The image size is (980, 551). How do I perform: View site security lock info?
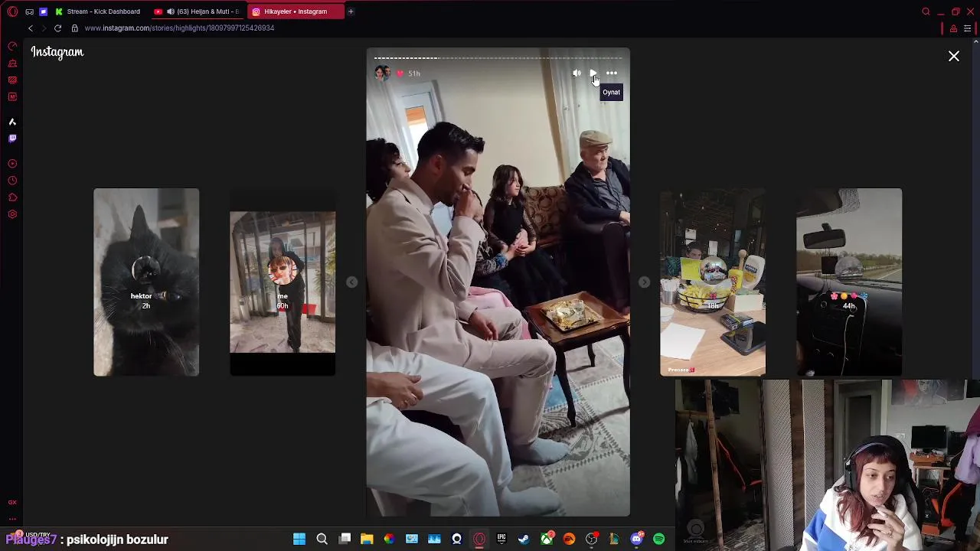(x=74, y=28)
